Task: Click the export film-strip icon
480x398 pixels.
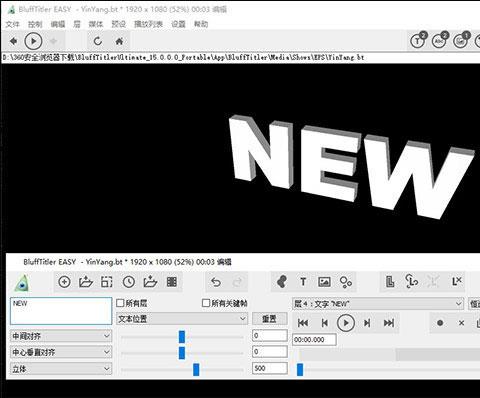Action: 172,282
